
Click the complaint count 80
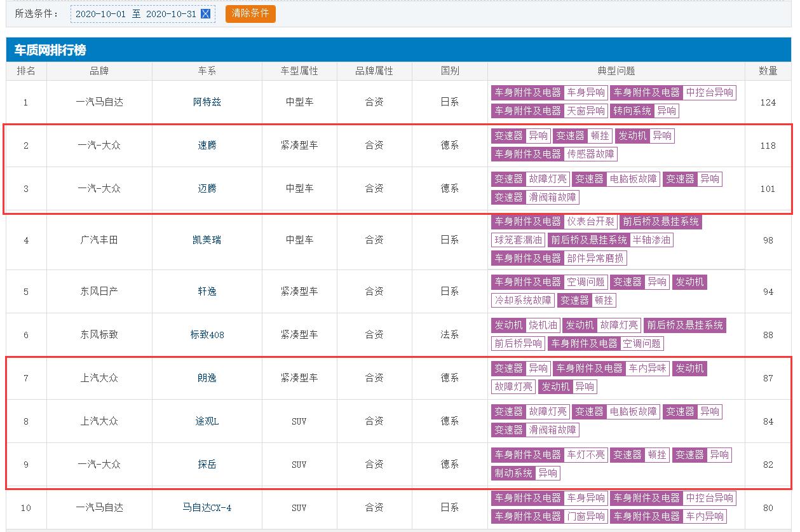coord(768,507)
